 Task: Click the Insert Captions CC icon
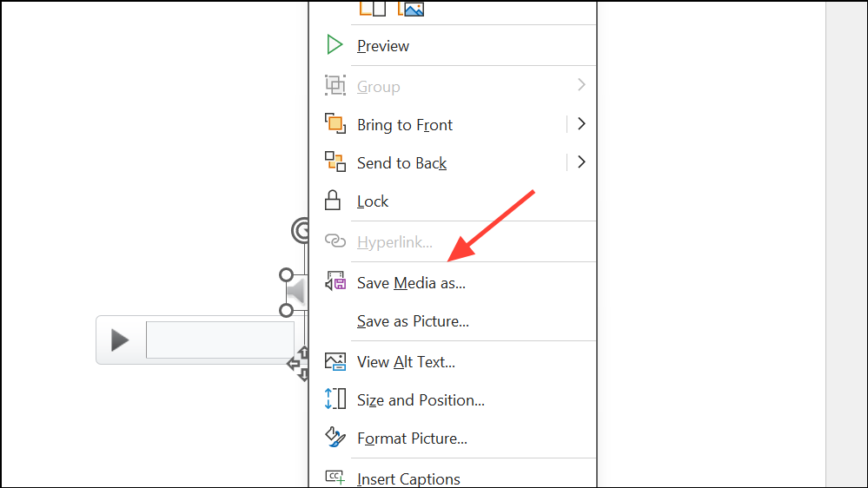pyautogui.click(x=335, y=477)
